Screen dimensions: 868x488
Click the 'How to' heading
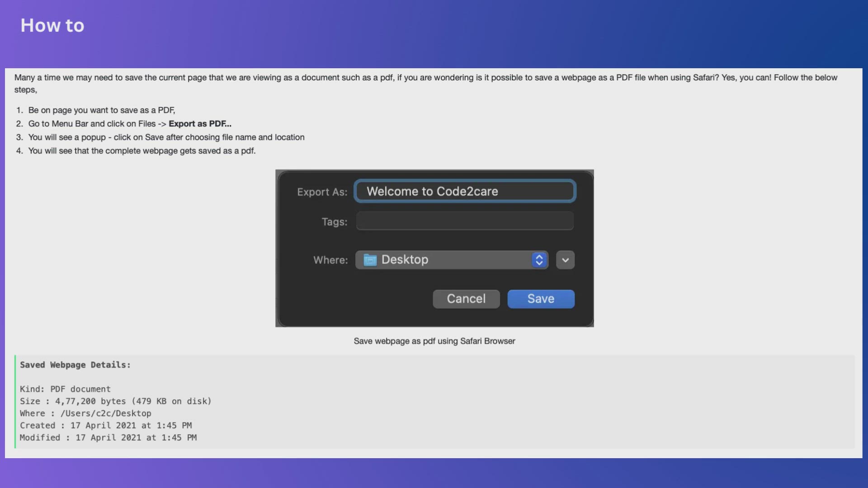(x=52, y=25)
